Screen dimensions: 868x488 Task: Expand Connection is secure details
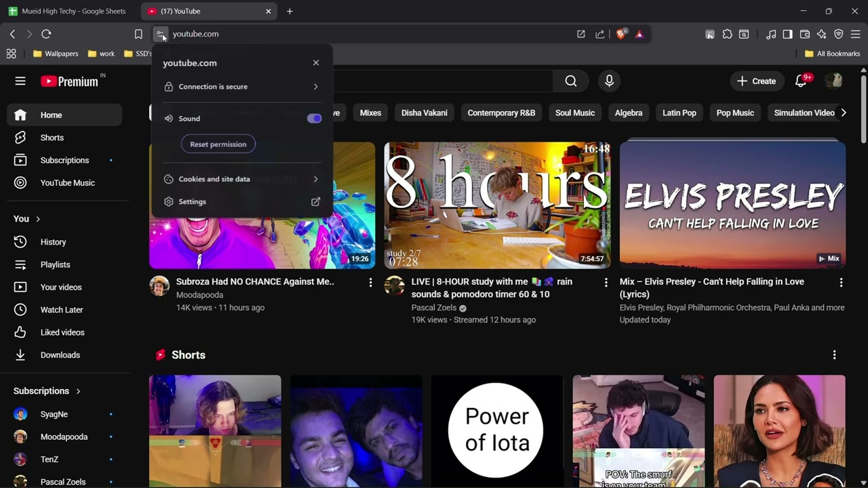click(x=242, y=87)
